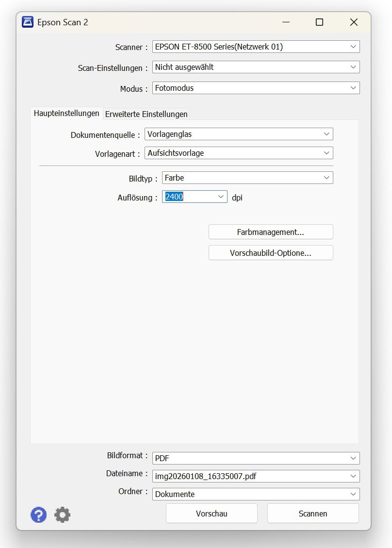Expand the Scan-Einstellungen dropdown
The image size is (392, 548).
(353, 67)
